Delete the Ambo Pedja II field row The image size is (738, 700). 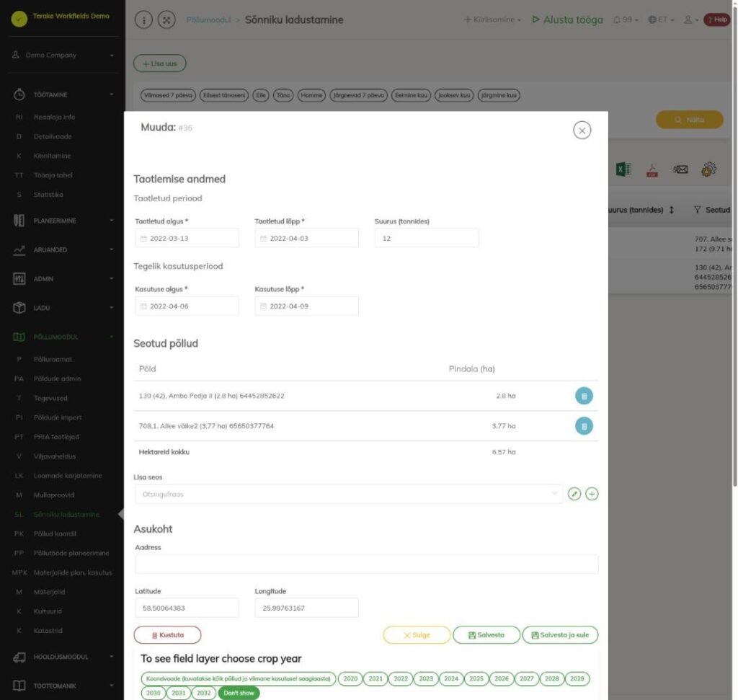coord(584,396)
